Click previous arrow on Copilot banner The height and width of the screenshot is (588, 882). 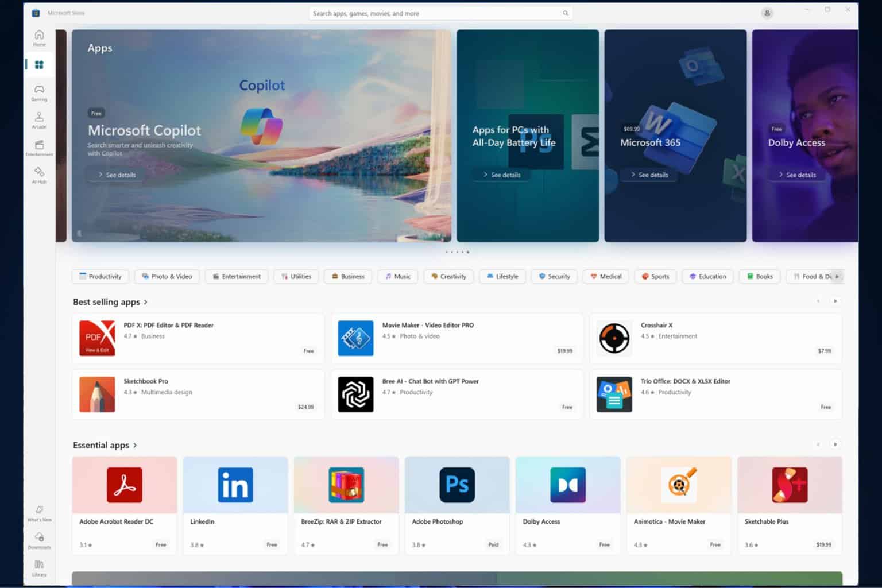[x=79, y=233]
